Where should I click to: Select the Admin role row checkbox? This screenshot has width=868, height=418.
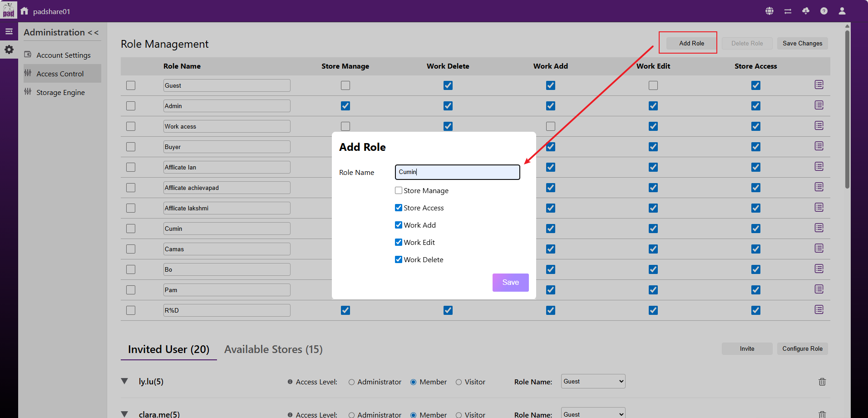131,106
